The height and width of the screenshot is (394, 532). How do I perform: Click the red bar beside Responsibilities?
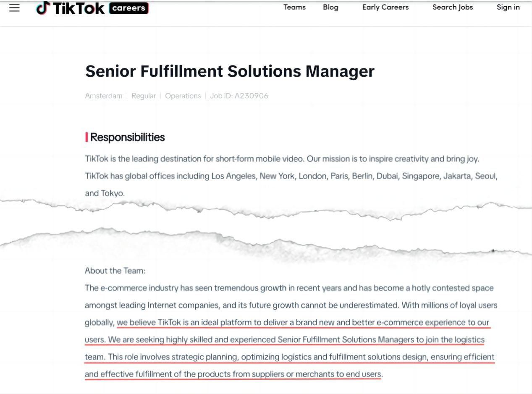86,137
